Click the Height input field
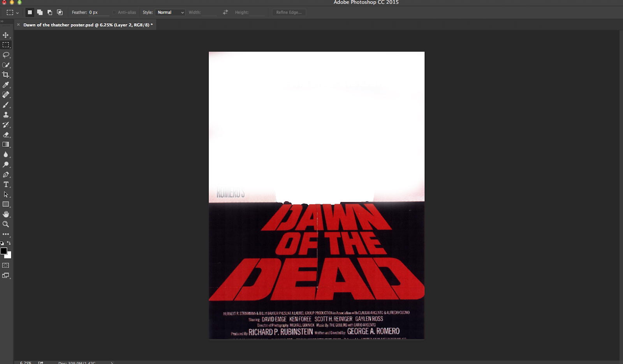Viewport: 623px width, 364px height. click(x=257, y=12)
